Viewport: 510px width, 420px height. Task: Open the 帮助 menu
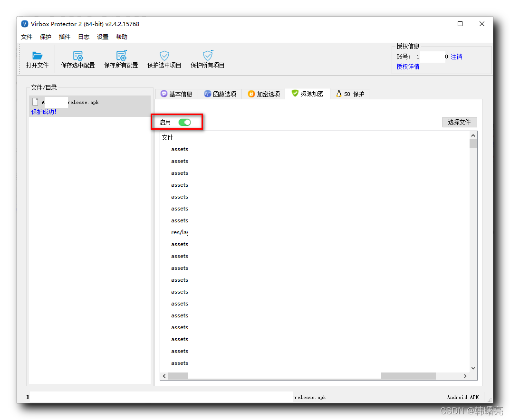tap(122, 37)
